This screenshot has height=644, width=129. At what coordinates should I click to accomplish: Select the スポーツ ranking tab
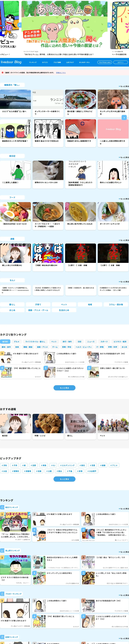point(104,342)
